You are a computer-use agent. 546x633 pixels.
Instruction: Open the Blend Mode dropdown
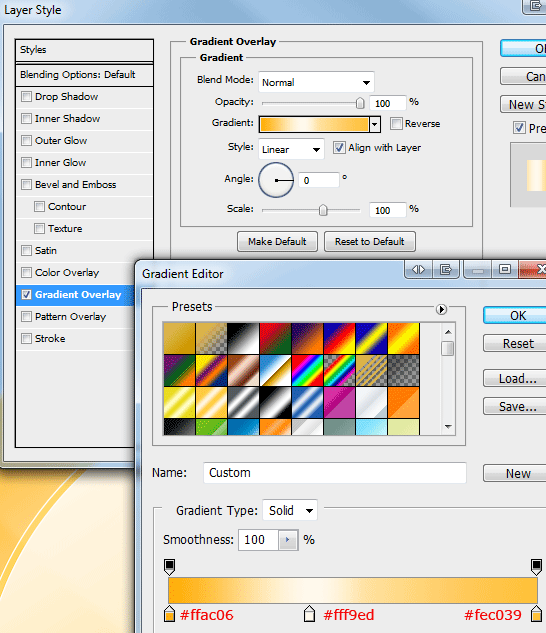point(316,82)
